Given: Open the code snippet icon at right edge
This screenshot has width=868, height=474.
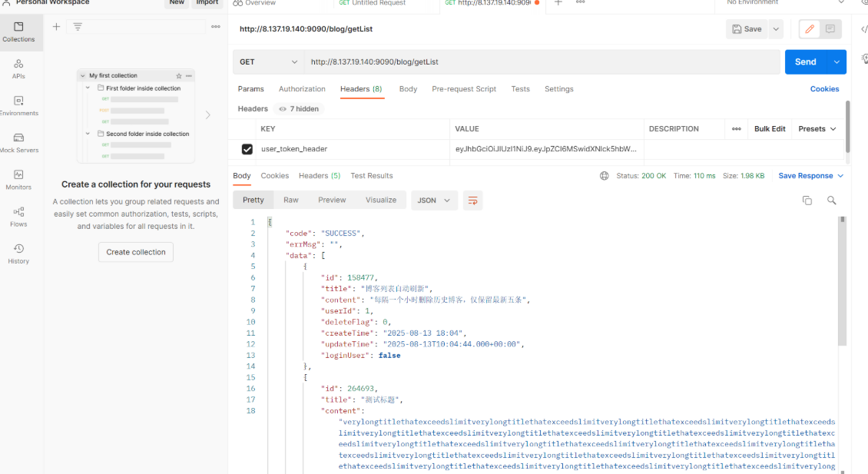Looking at the screenshot, I should click(864, 28).
